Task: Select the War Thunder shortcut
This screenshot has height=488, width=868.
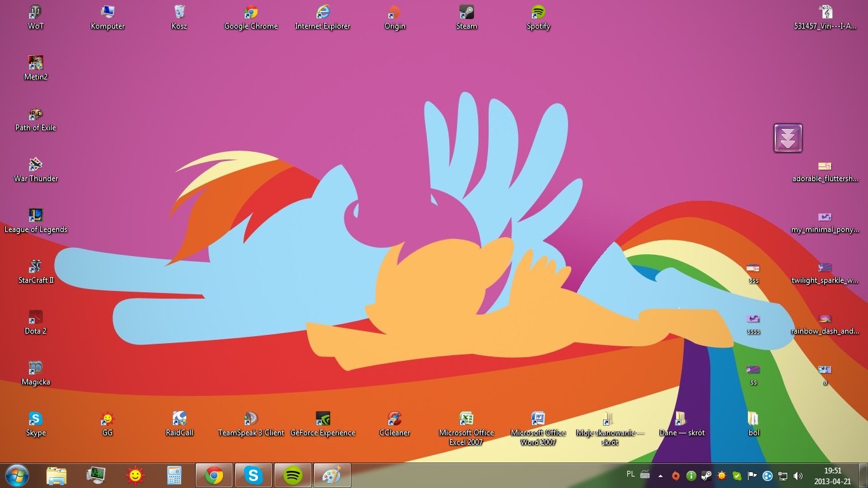Action: (36, 170)
